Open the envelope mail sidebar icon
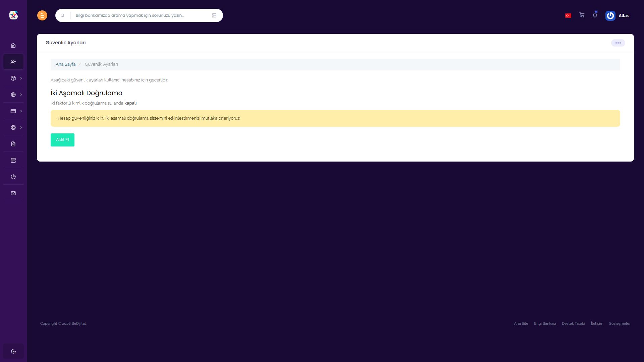The width and height of the screenshot is (644, 362). [13, 193]
